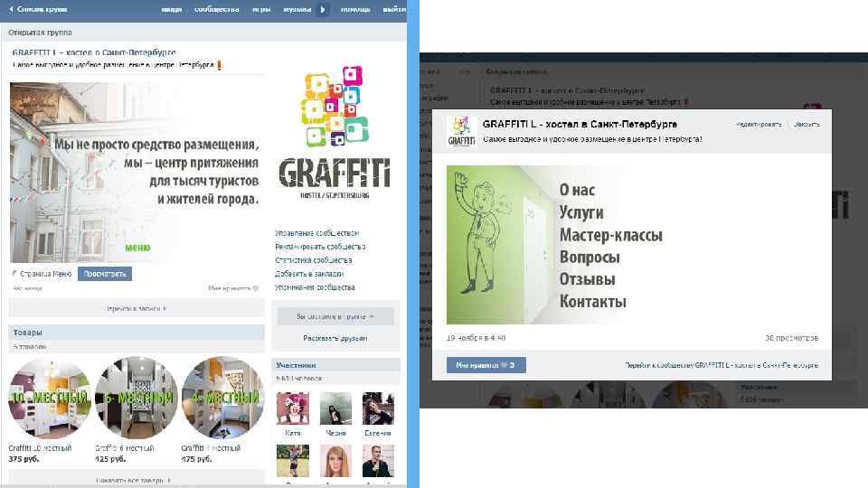Click the popup title 'GRAFFITI L - хостел в Санкт-Петербурге'

tap(580, 125)
